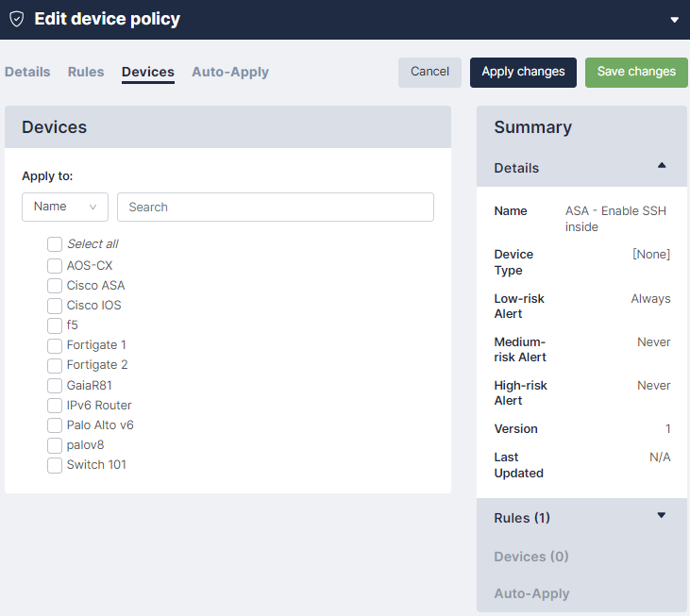This screenshot has height=616, width=690.
Task: Click the shield icon in header
Action: [16, 19]
